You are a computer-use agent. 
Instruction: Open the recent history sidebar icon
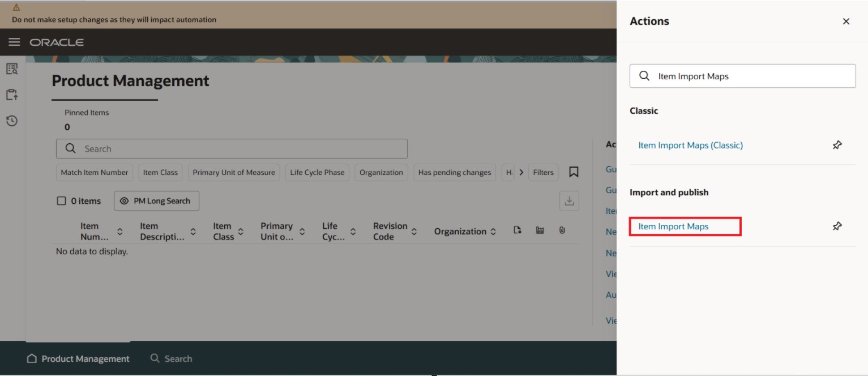(11, 120)
